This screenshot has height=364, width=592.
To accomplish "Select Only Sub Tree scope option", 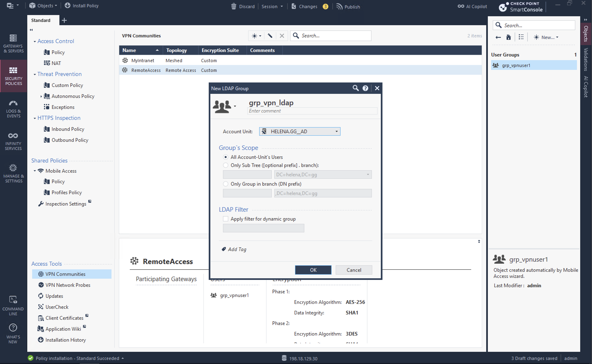I will coord(225,165).
